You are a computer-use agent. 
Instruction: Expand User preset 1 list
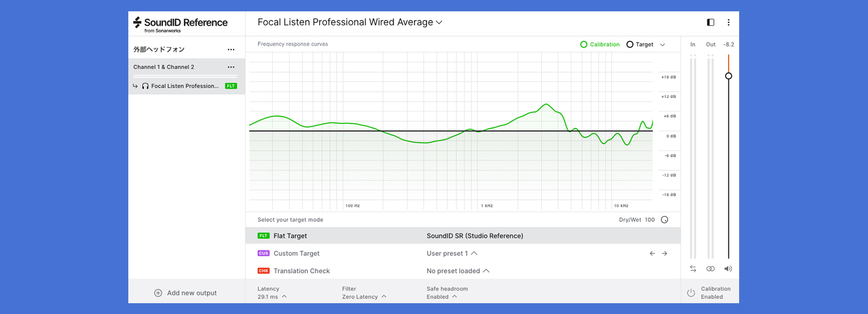coord(452,254)
